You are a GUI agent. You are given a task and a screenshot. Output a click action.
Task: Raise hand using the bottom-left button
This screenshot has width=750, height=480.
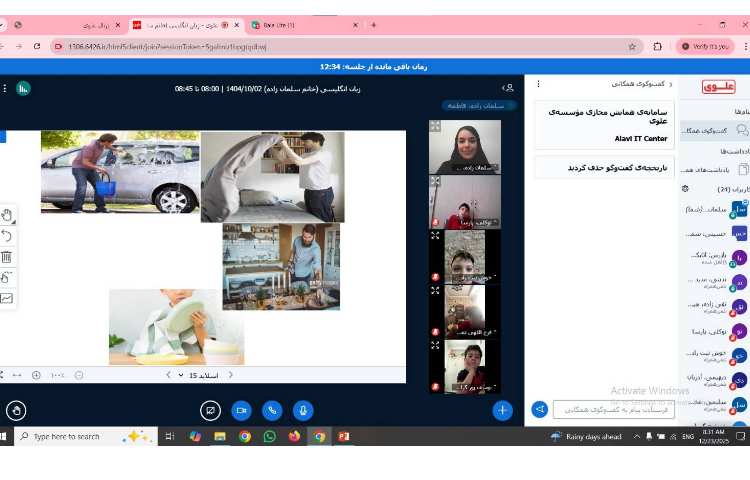pos(16,411)
